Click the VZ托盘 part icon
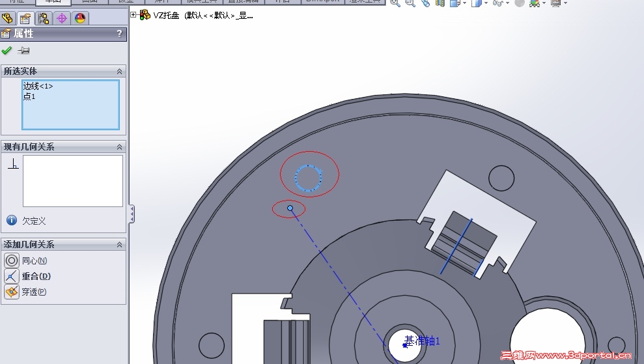 [145, 15]
